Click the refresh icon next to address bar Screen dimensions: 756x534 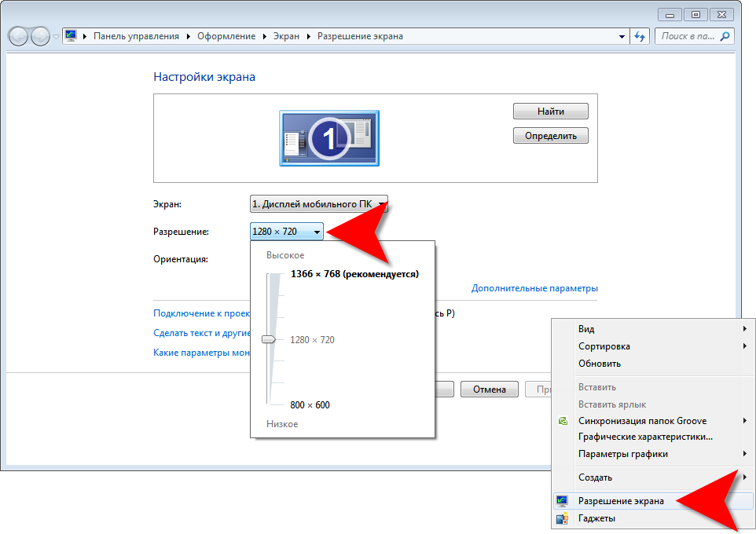640,37
